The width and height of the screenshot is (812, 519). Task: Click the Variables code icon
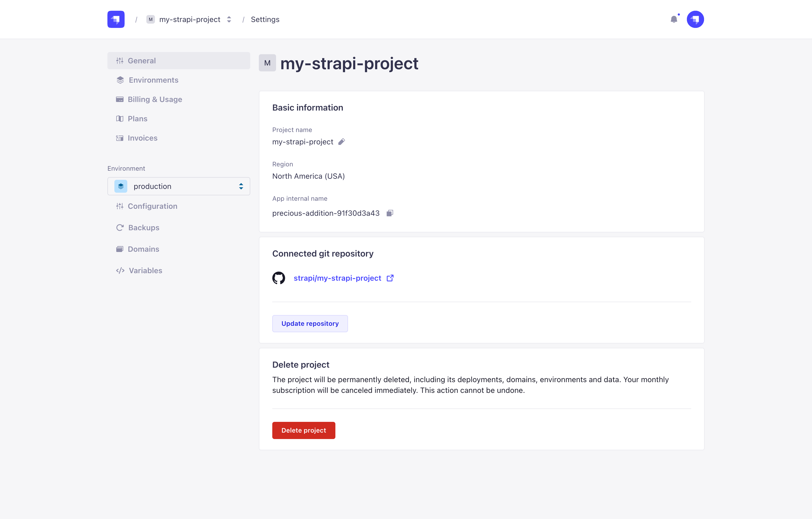120,270
